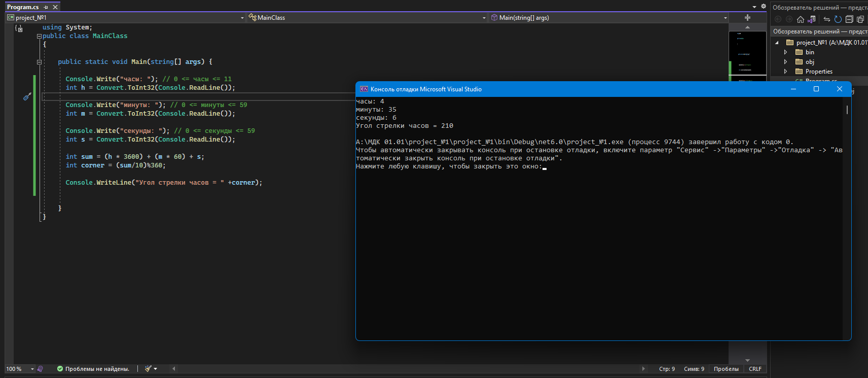Screen dimensions: 868x378
Task: Click the forward arrow in Solution Explorer toolbar
Action: click(789, 19)
